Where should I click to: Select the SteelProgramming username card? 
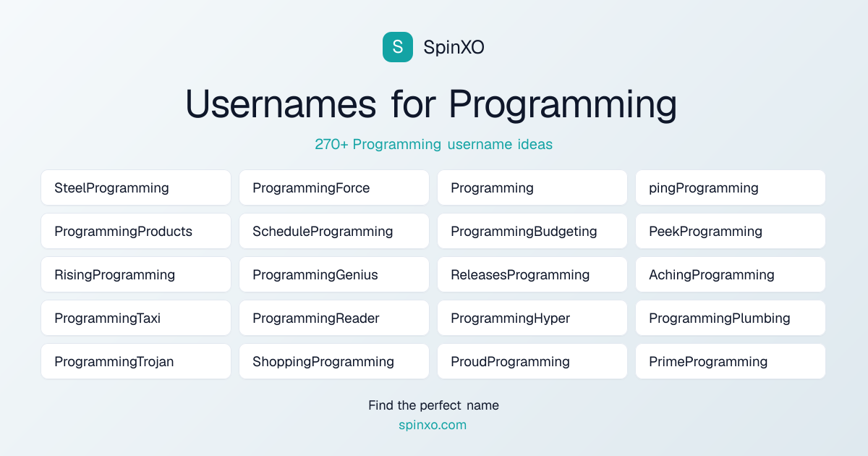(136, 187)
